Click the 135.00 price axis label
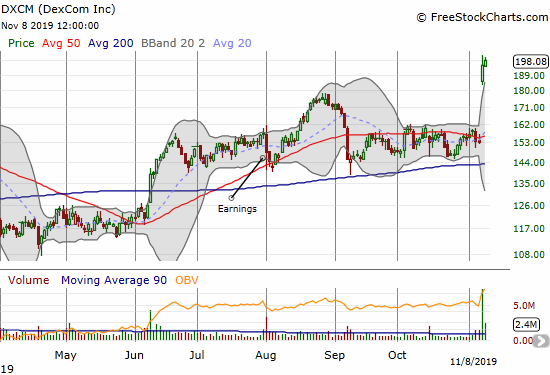The image size is (550, 375). [x=529, y=183]
